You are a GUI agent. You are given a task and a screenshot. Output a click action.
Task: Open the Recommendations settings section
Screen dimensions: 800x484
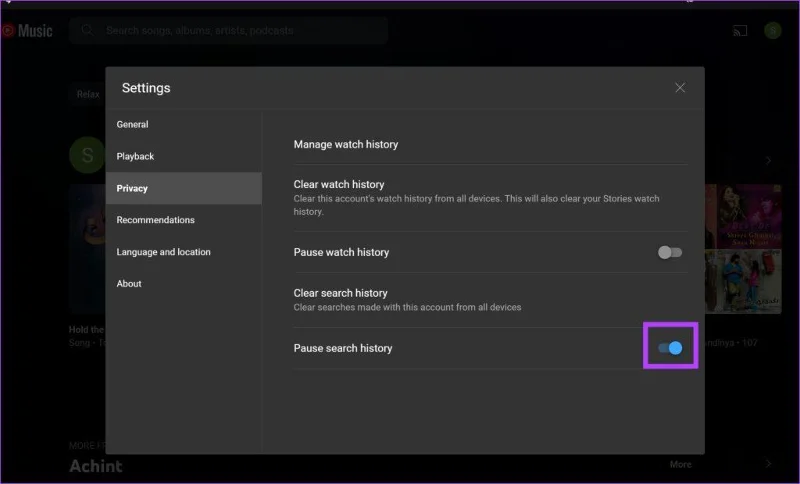pyautogui.click(x=184, y=220)
